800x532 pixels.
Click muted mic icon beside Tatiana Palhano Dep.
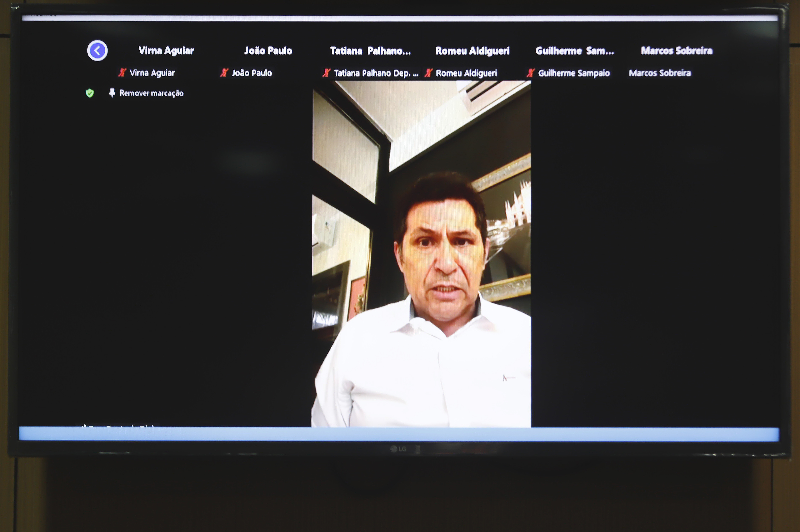click(326, 73)
